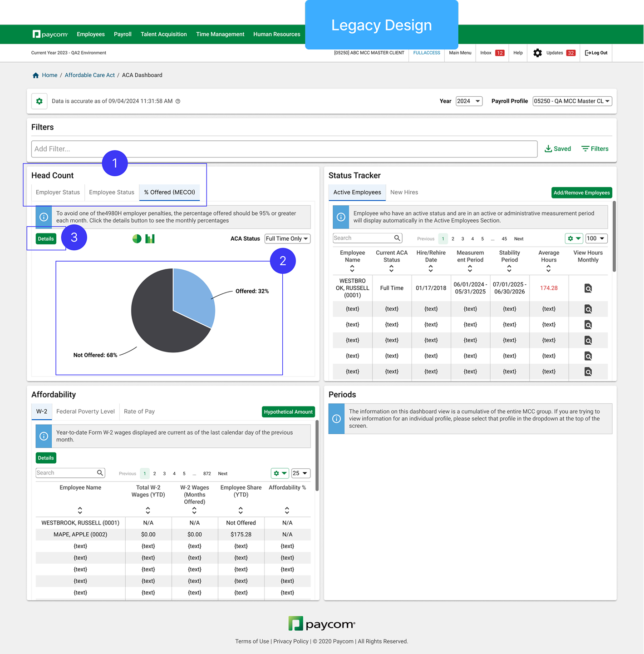Viewport: 644px width, 654px height.
Task: Sort Status Tracker by Measurement Period
Action: pos(470,269)
